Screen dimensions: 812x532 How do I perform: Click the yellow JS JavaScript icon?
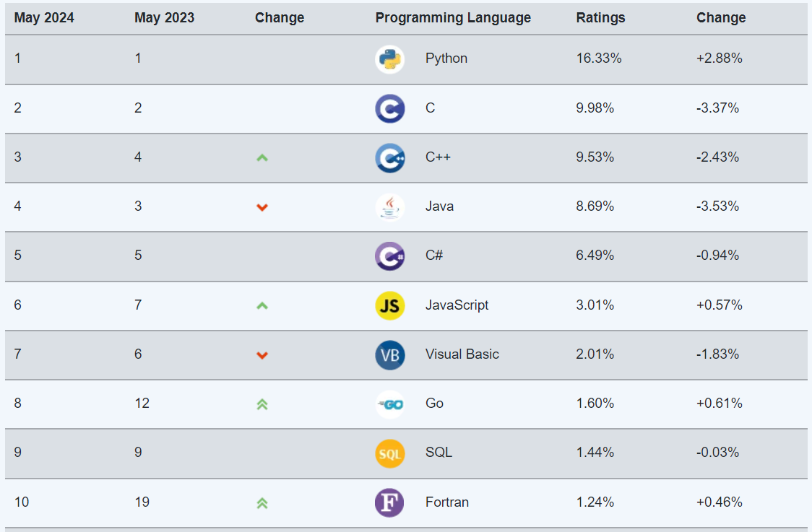tap(389, 305)
